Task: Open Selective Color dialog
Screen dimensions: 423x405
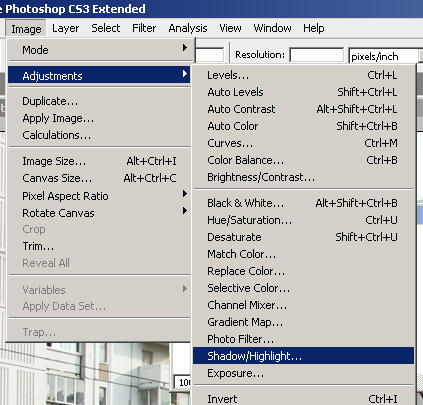Action: pos(303,288)
